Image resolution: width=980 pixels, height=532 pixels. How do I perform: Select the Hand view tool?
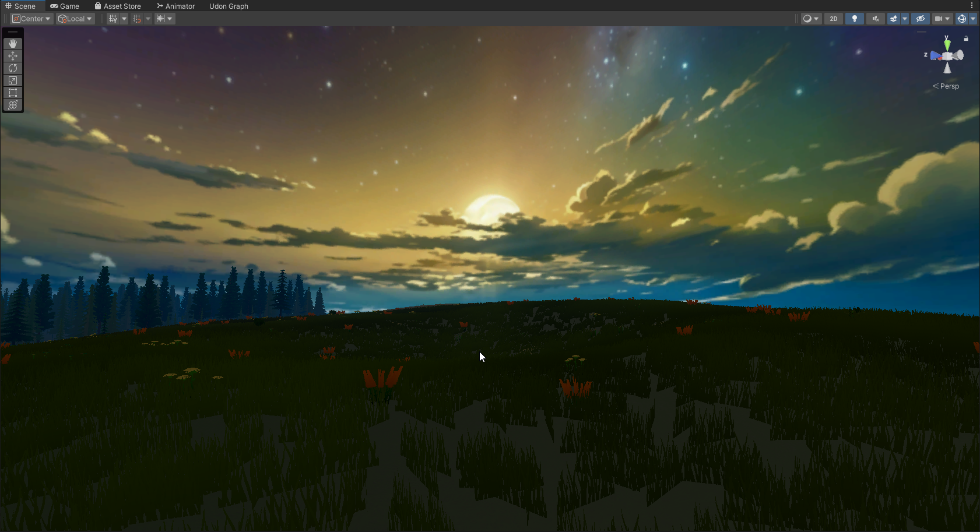click(x=13, y=44)
